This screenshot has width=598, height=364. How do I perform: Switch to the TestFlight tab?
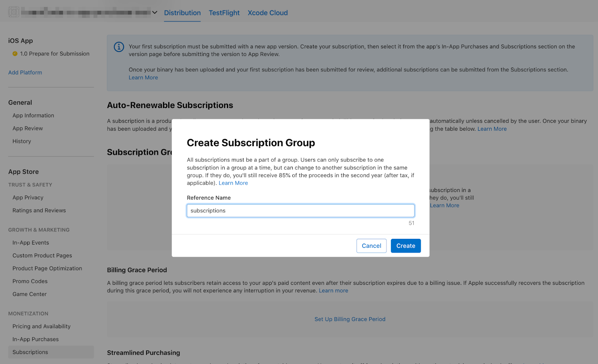[x=224, y=13]
